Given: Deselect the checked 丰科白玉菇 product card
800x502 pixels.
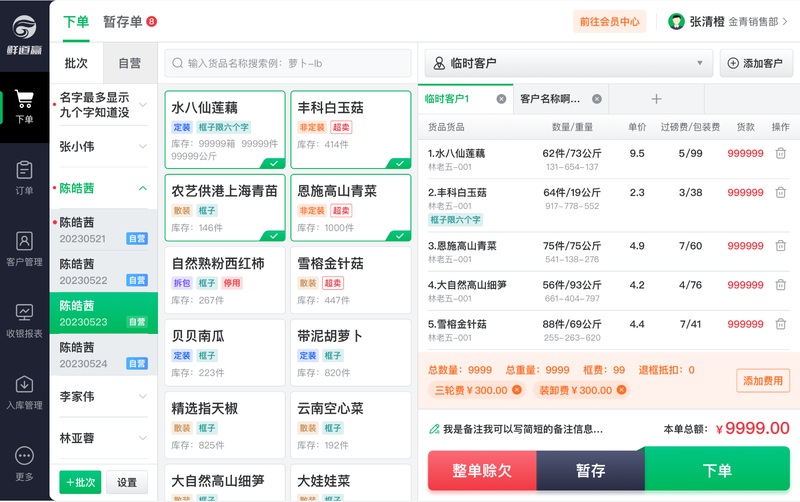Looking at the screenshot, I should [351, 130].
